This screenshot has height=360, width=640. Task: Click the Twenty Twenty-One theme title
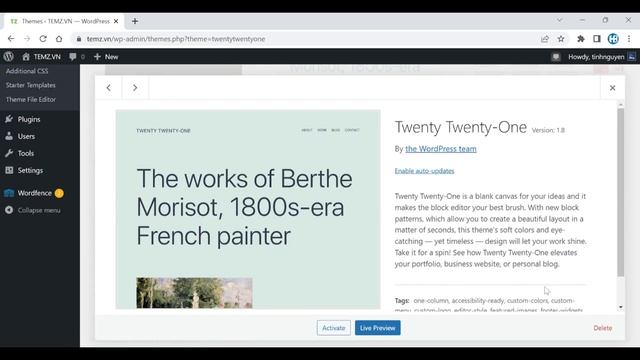(460, 127)
